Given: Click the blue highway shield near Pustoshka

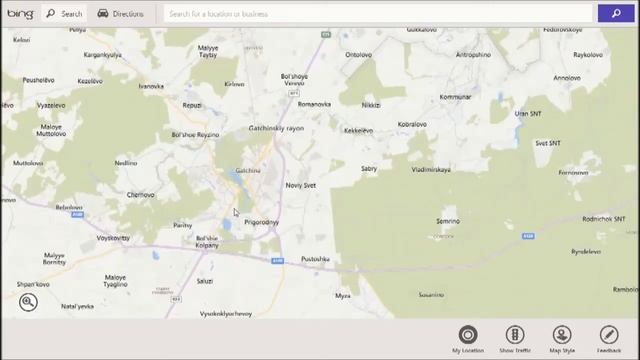Looking at the screenshot, I should coord(278,261).
